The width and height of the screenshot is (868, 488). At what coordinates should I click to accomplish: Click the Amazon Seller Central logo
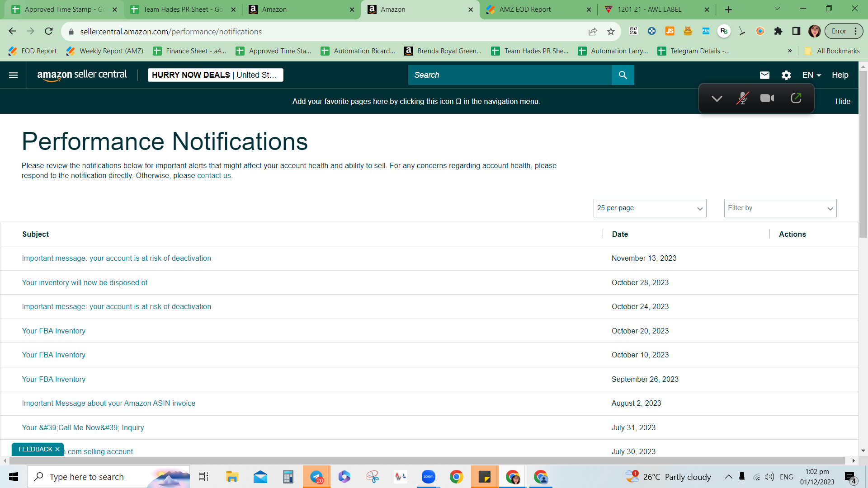(82, 75)
